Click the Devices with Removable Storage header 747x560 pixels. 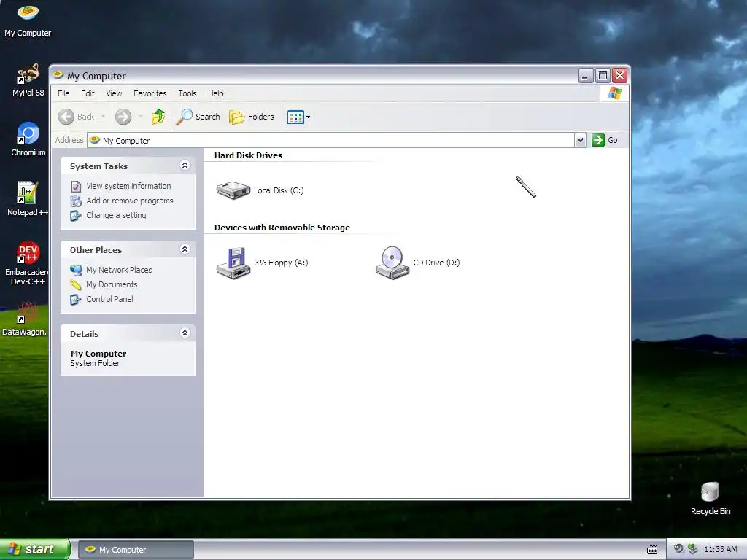click(282, 227)
